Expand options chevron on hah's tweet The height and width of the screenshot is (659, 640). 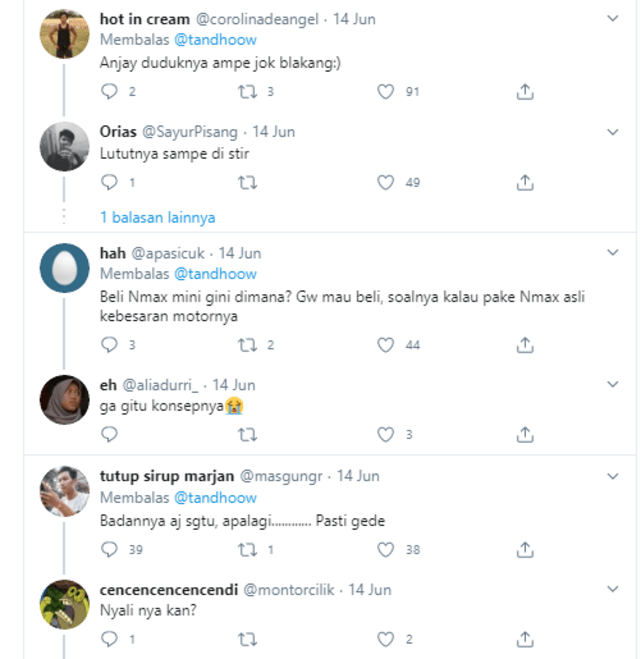[x=613, y=253]
